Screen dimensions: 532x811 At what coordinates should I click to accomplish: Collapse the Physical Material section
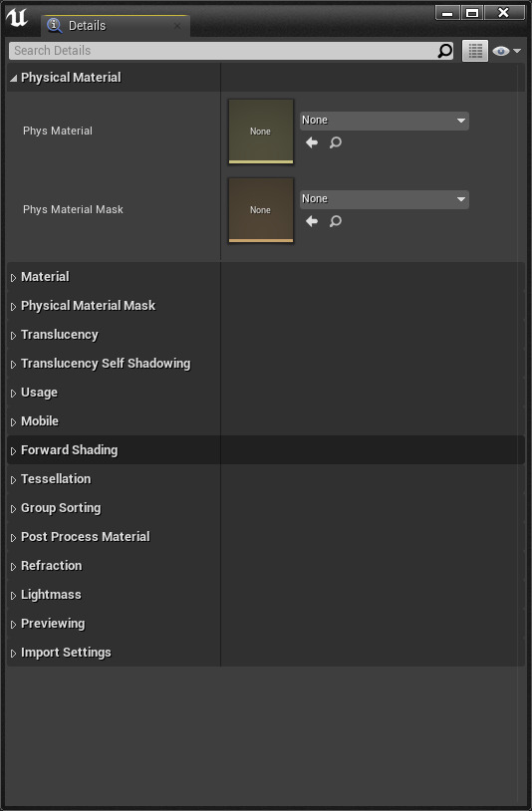13,78
